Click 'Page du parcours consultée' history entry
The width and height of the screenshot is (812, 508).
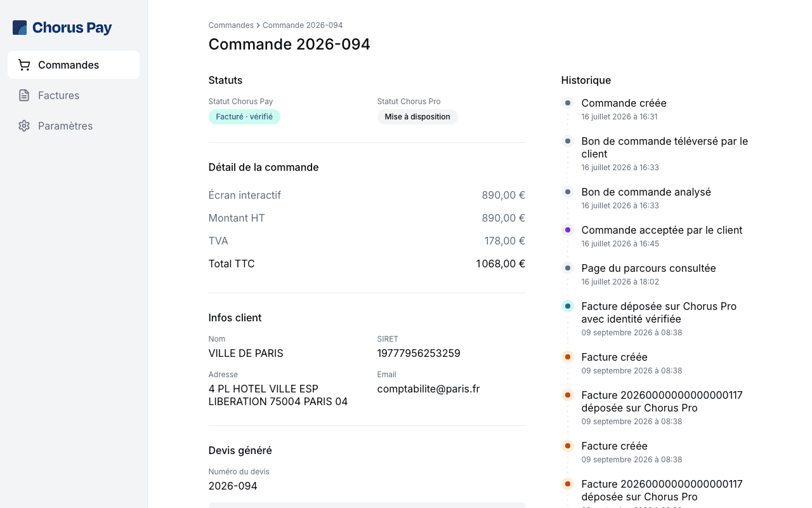pyautogui.click(x=649, y=268)
